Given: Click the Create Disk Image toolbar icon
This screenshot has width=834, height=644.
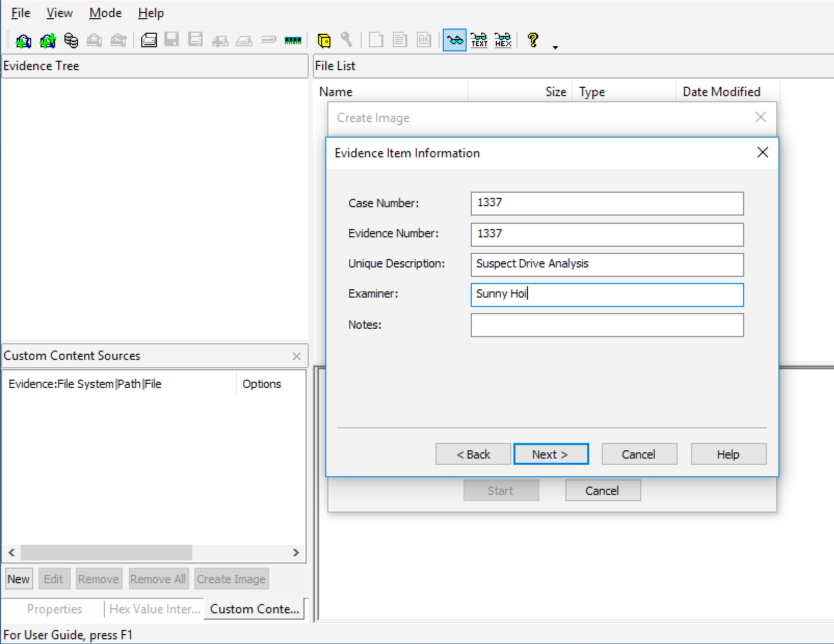Looking at the screenshot, I should coord(149,41).
